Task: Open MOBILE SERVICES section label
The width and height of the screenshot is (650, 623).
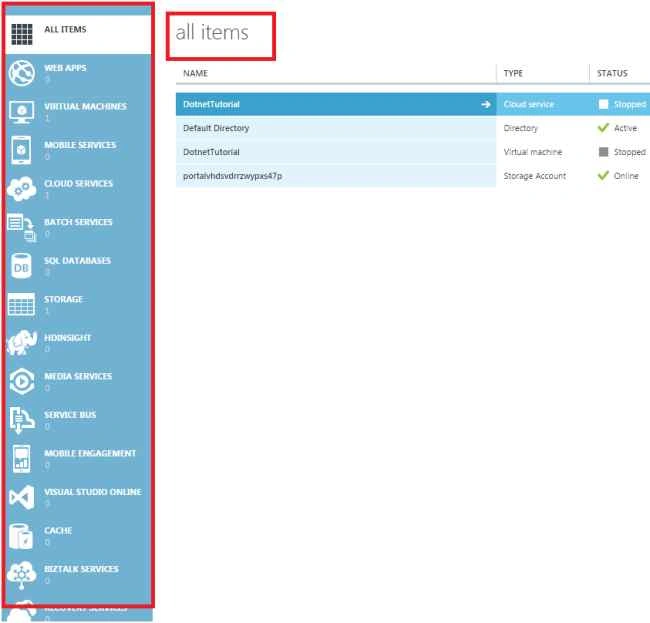Action: point(80,145)
